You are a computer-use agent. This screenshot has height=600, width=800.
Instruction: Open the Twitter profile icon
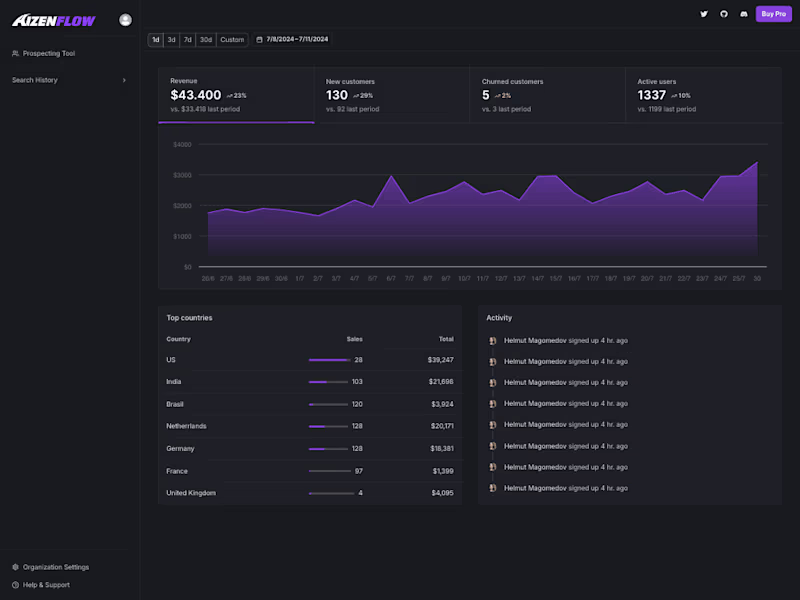pos(705,14)
